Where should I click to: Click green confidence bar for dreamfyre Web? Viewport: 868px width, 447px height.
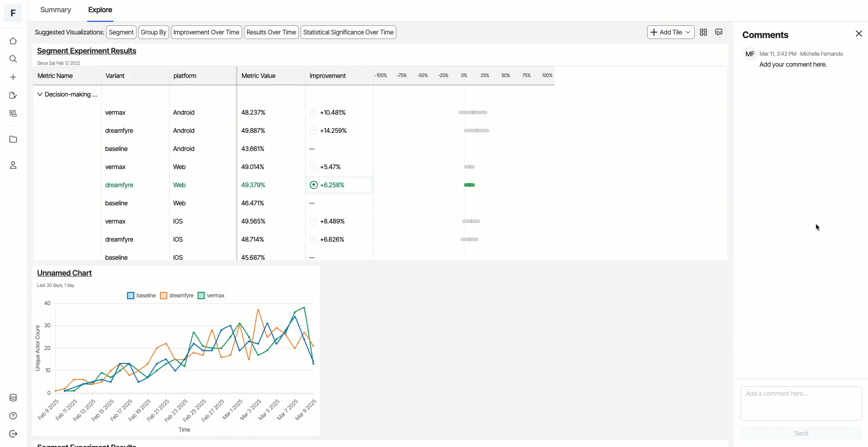(469, 185)
